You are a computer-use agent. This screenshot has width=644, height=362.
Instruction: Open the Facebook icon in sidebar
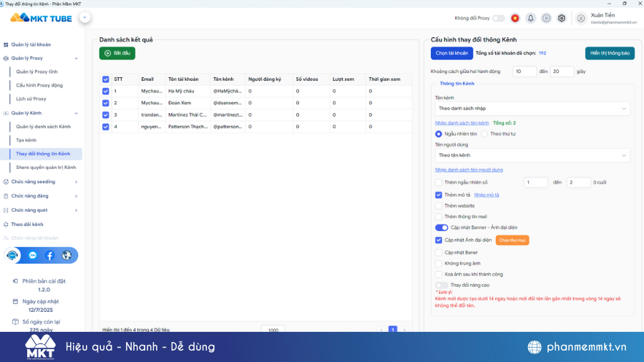(49, 255)
